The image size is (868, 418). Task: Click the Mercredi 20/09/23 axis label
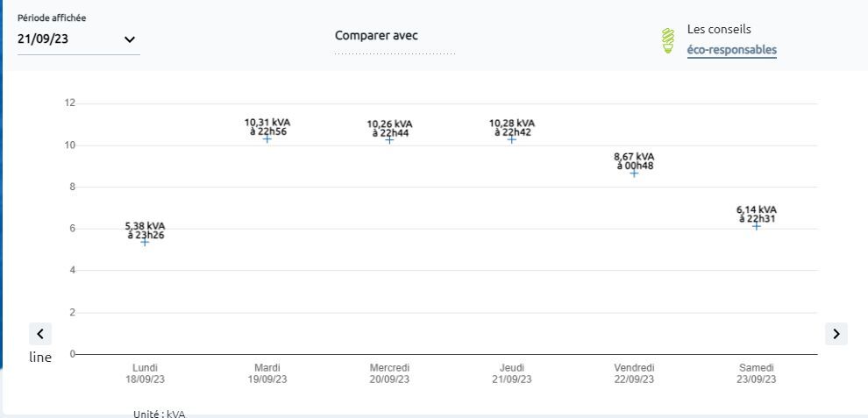coord(389,373)
